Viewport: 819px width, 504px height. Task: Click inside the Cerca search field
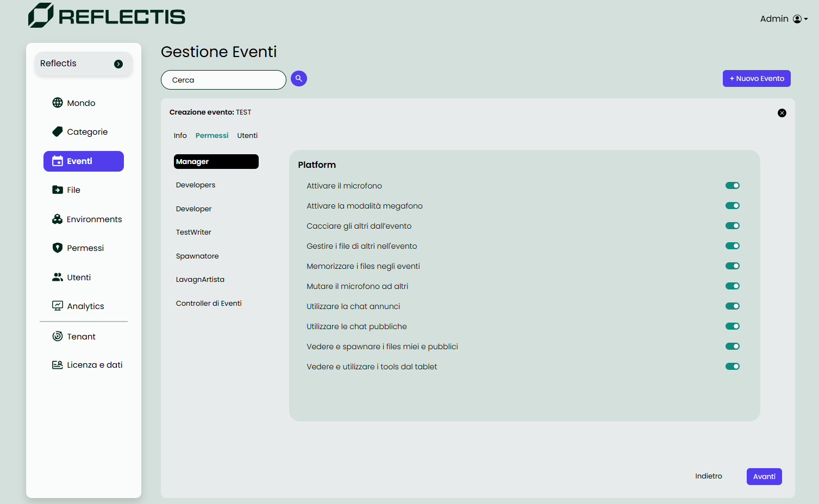[x=223, y=79]
